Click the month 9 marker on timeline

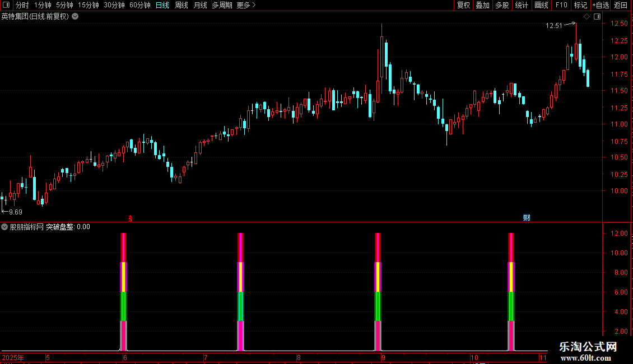coord(383,357)
